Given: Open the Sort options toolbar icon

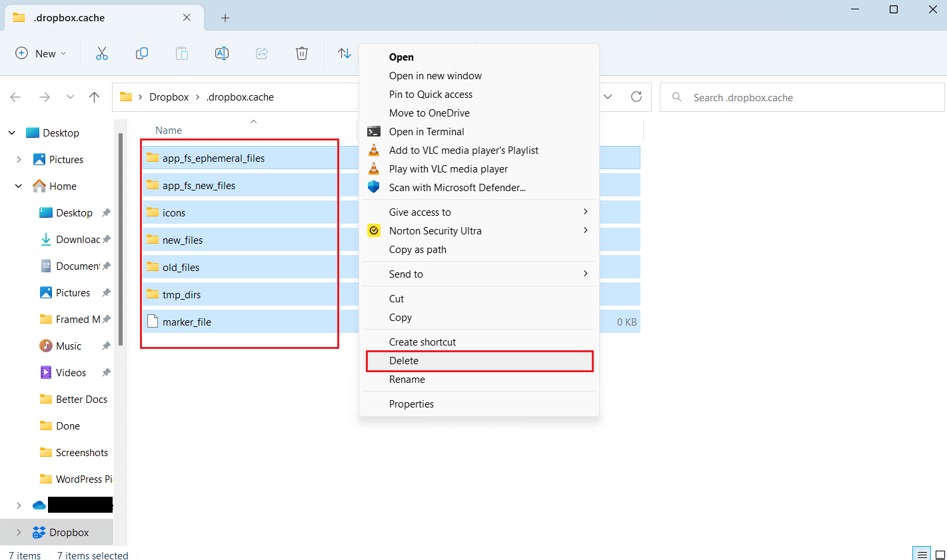Looking at the screenshot, I should tap(345, 53).
